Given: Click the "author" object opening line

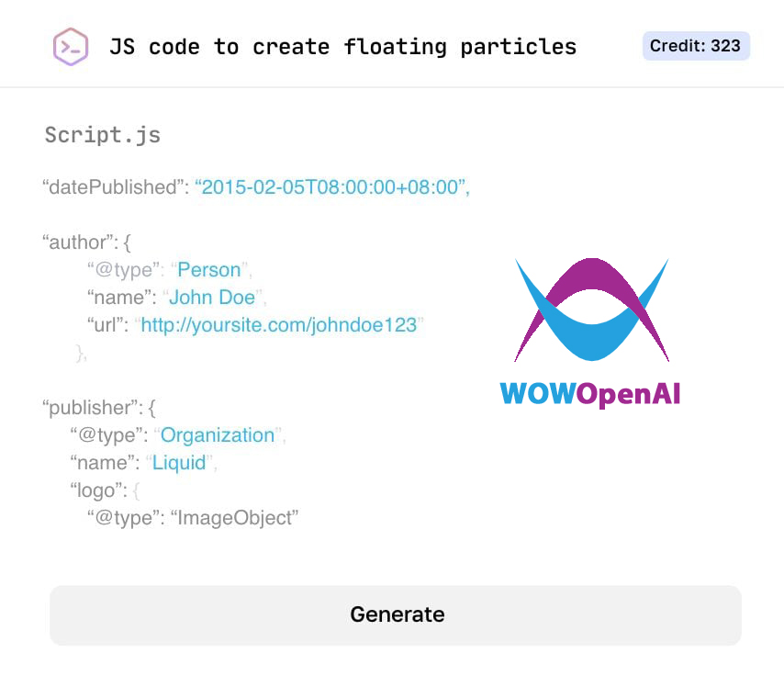Looking at the screenshot, I should (x=87, y=242).
